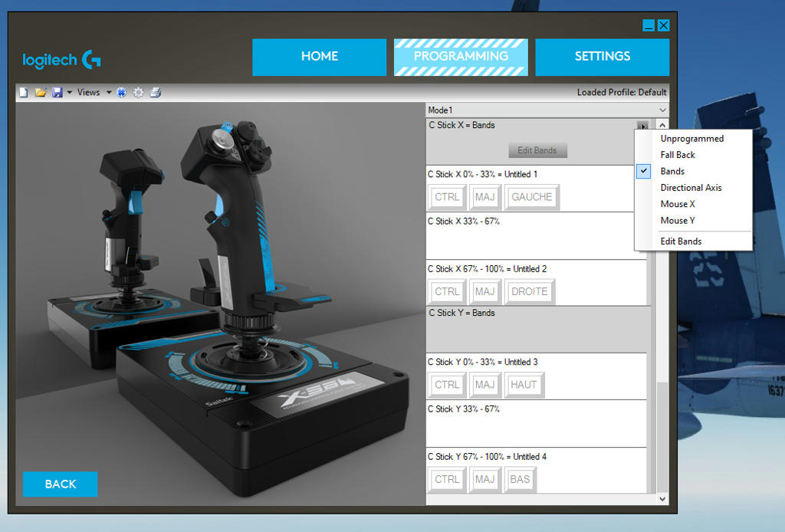785x532 pixels.
Task: Go to the HOME tab
Action: tap(319, 57)
